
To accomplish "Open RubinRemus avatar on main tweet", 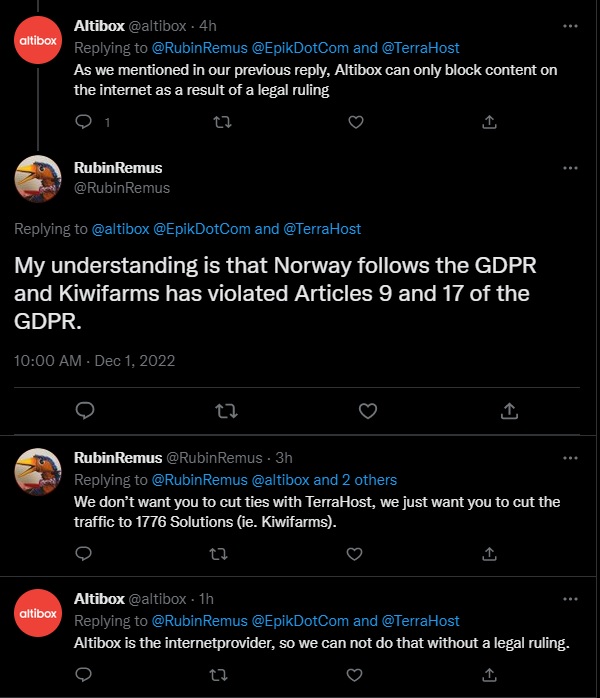I will coord(40,178).
